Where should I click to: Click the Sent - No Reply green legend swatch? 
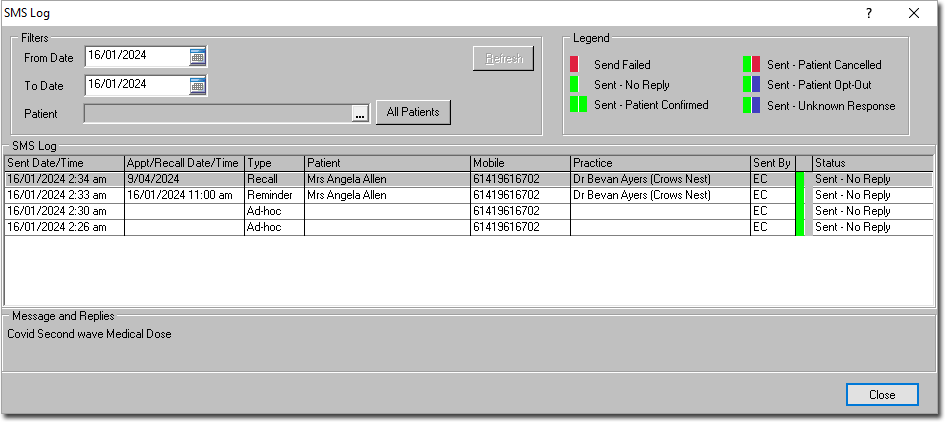pos(574,85)
